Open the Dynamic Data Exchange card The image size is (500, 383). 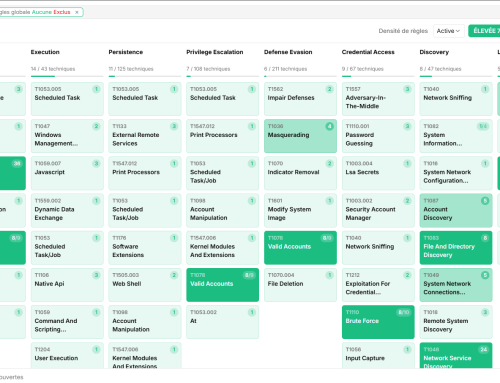click(x=67, y=211)
